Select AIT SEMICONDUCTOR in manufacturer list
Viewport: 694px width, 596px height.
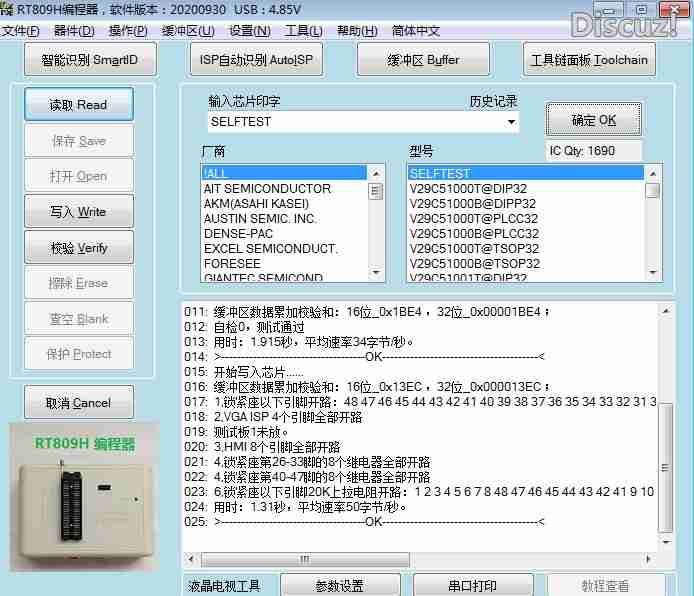[x=267, y=189]
